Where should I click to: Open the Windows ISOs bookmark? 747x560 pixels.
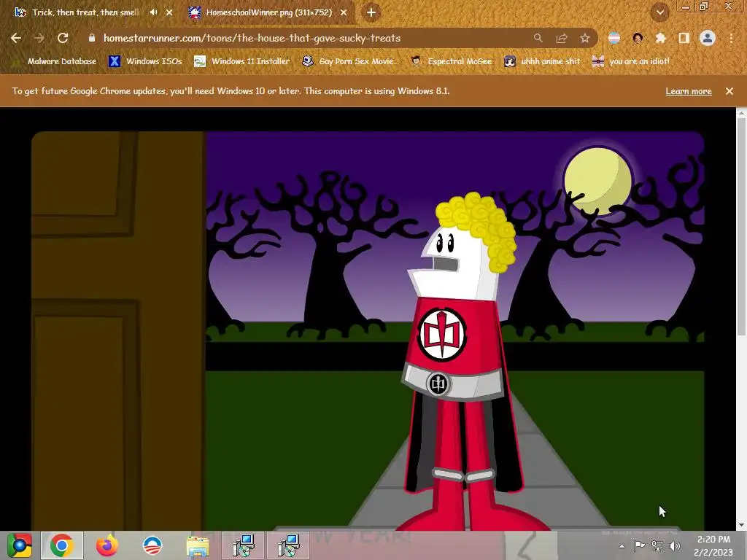click(145, 61)
